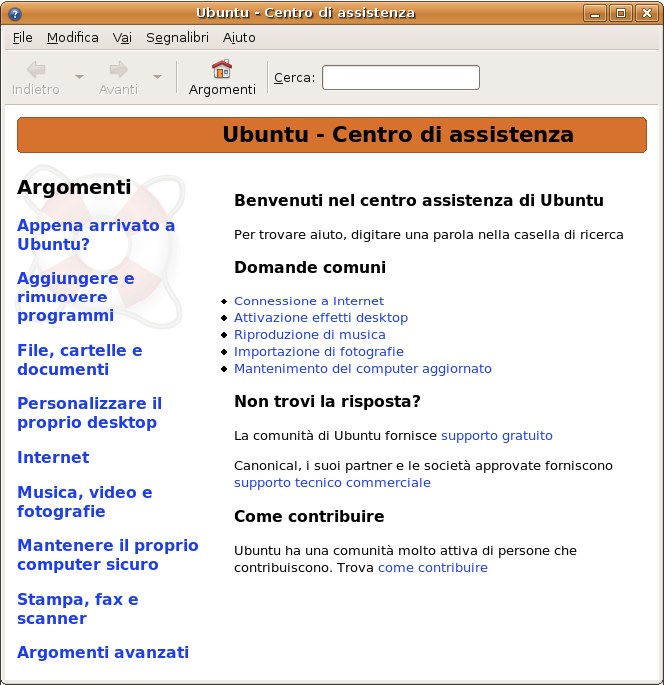Open the Importazione di fotografie link

pyautogui.click(x=318, y=352)
